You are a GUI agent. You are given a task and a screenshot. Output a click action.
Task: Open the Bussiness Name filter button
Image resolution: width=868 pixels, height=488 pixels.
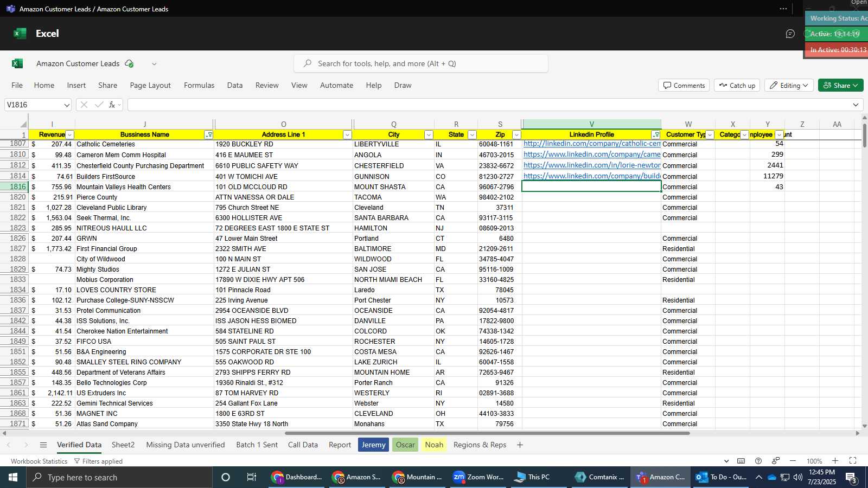pos(209,135)
